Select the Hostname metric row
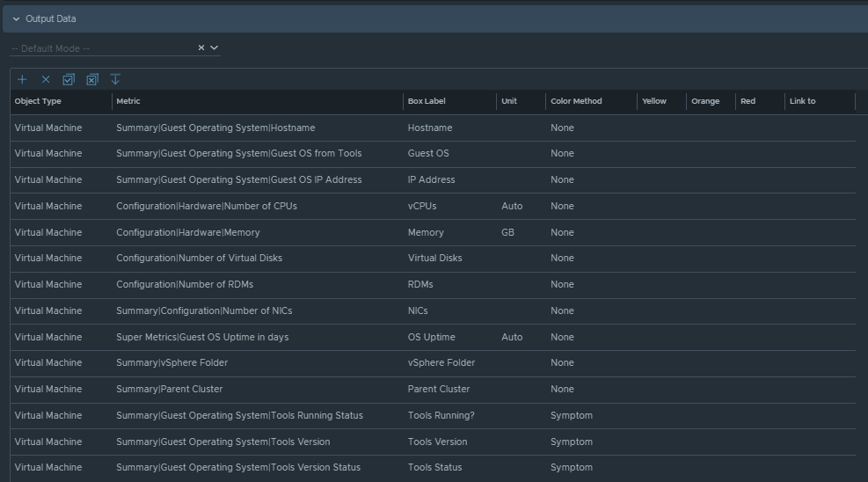 [215, 128]
